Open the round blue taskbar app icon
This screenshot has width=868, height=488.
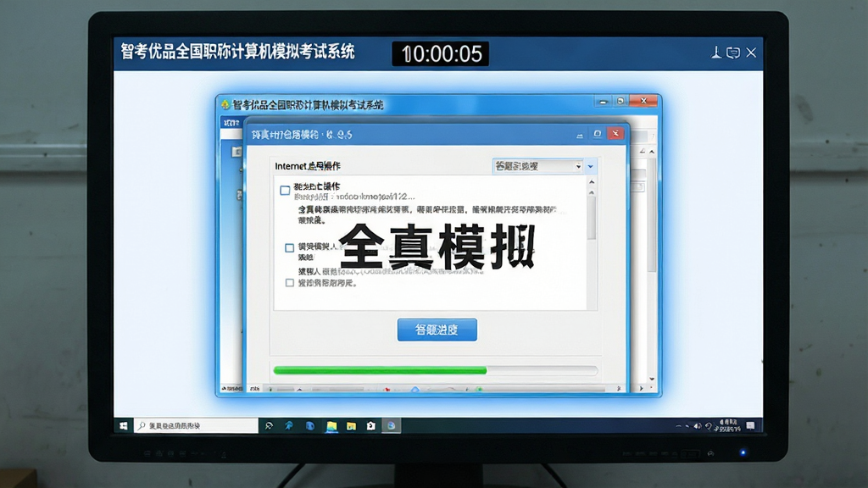[310, 425]
